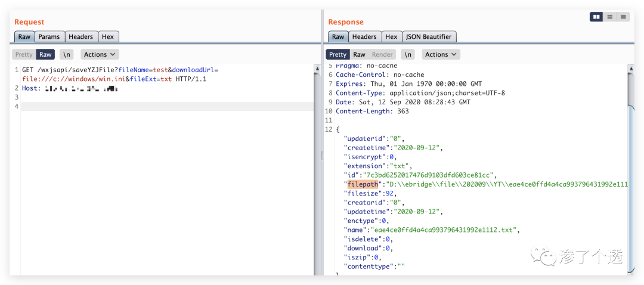Switch request view to Pretty

point(24,54)
